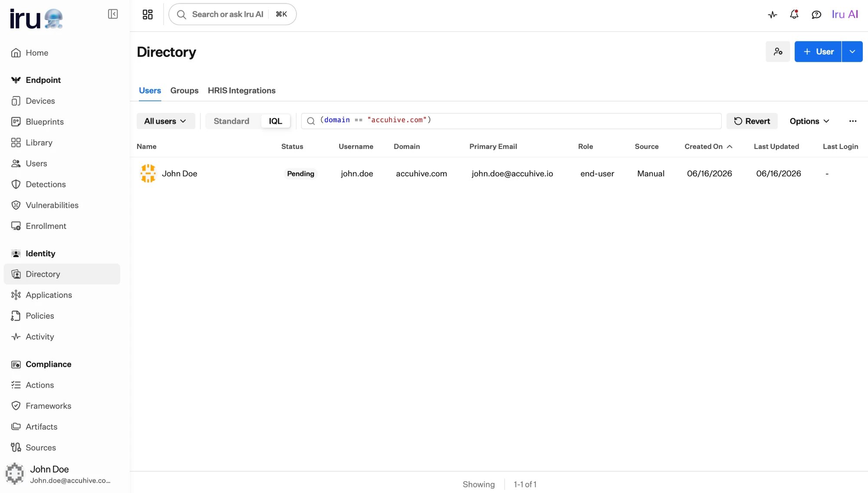Open Iru AI assistant link

tap(845, 14)
